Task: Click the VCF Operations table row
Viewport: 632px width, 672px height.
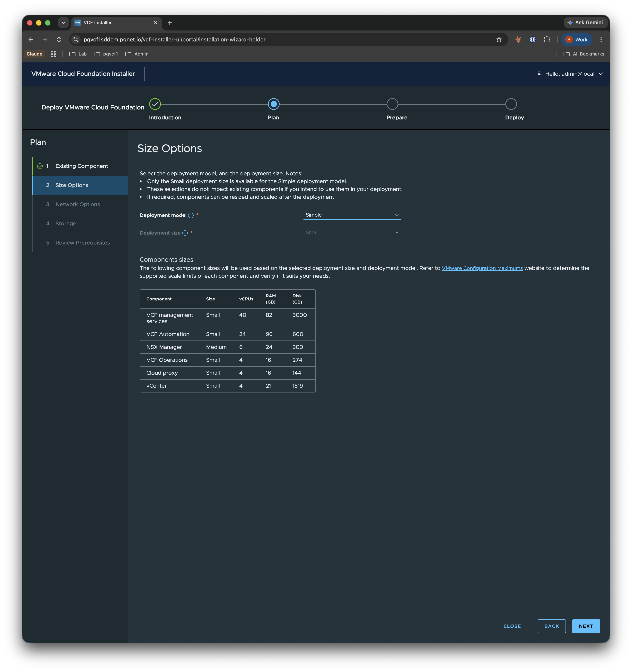Action: [228, 360]
